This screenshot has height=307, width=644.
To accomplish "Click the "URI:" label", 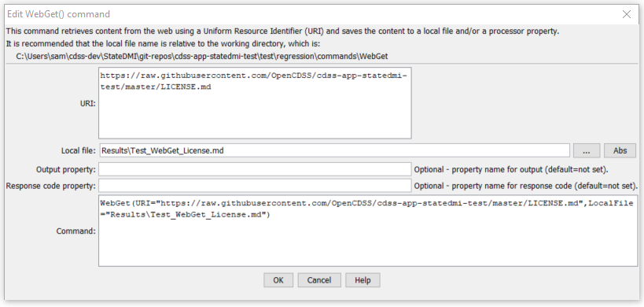I will [89, 104].
